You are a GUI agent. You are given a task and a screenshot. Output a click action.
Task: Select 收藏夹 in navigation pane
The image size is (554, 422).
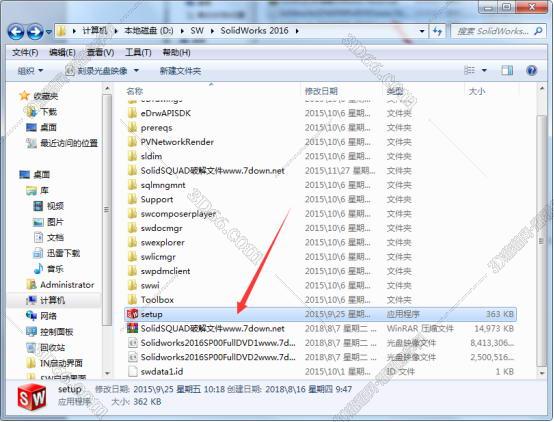(39, 96)
